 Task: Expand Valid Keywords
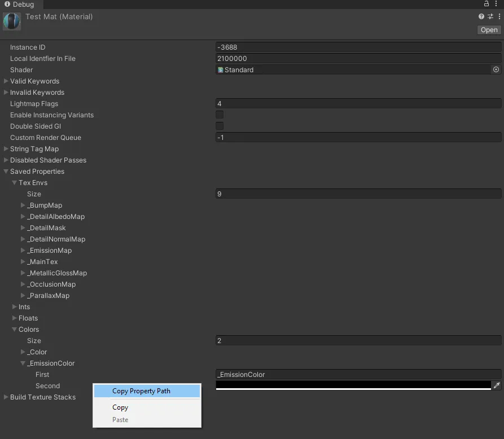point(6,81)
